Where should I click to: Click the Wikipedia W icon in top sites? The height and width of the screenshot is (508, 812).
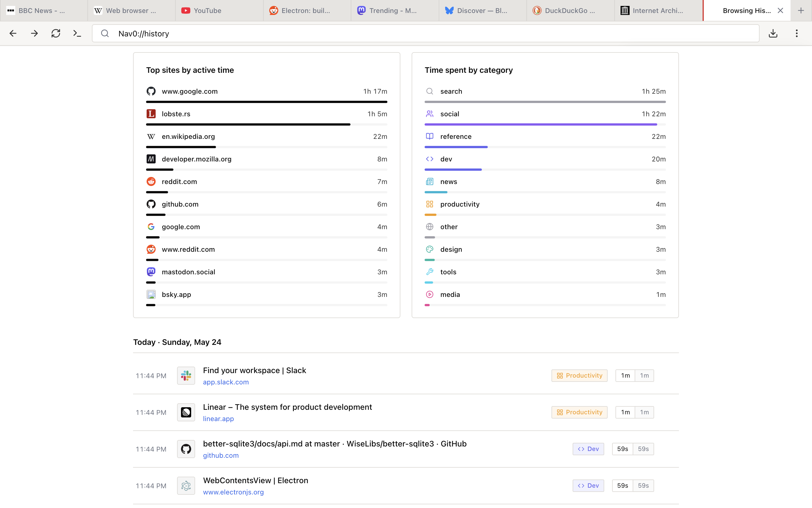point(151,136)
